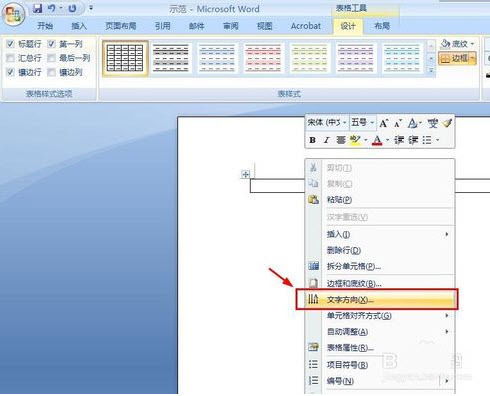Open 单元格对齐方式(G) submenu
Screen dimensions: 490x396
[x=380, y=315]
